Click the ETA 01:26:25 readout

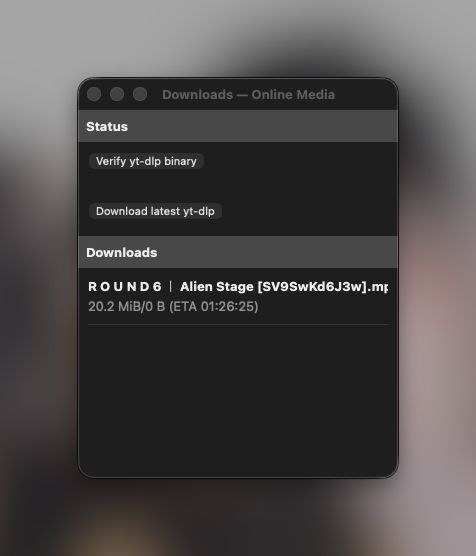(x=214, y=306)
